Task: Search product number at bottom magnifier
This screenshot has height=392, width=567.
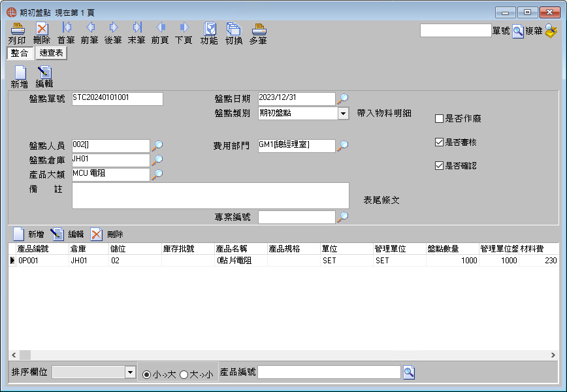Action: [x=409, y=372]
